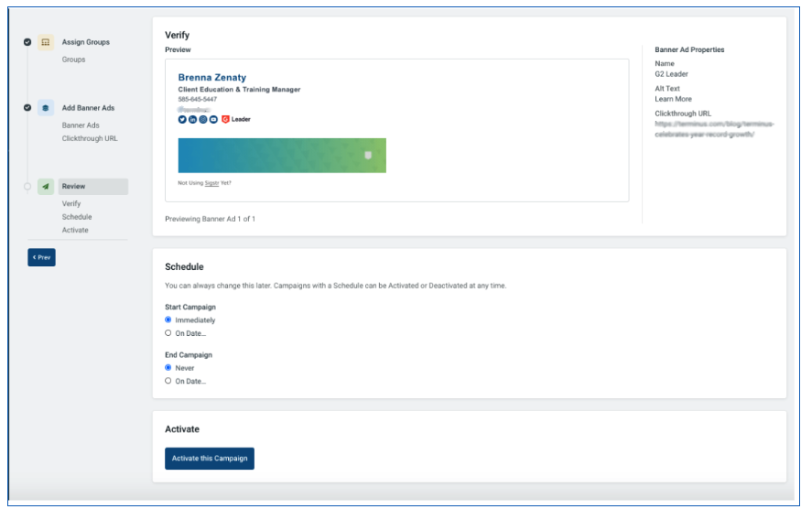Image resolution: width=812 pixels, height=520 pixels.
Task: Open Twitter icon in signature preview
Action: (x=182, y=120)
